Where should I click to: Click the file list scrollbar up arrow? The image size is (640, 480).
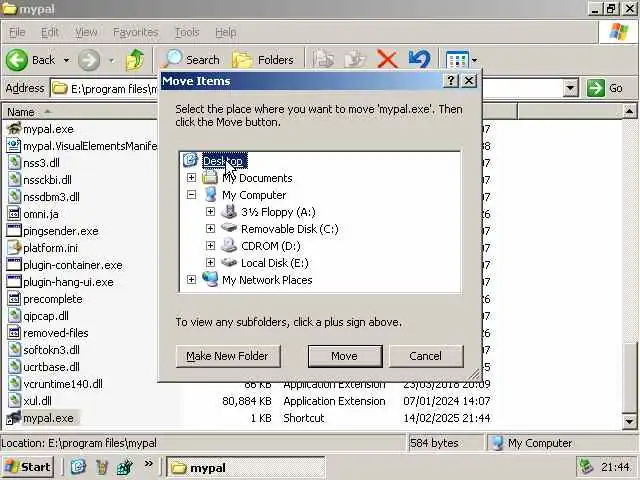point(629,111)
